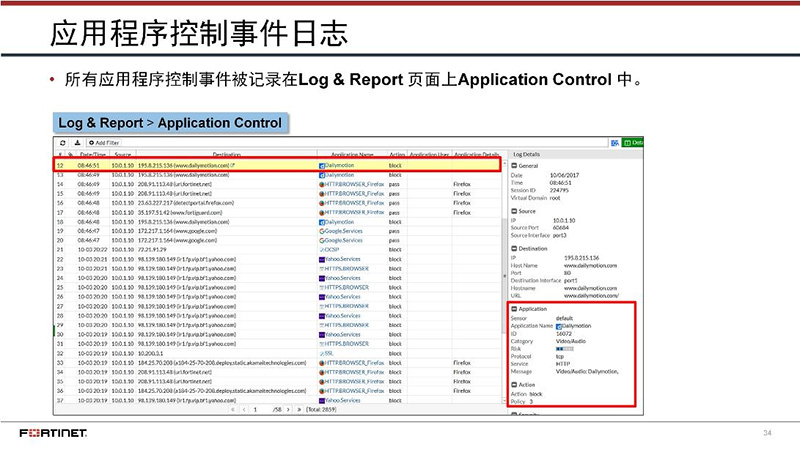Select row 17 with www.fortiguard.com destination

(279, 213)
